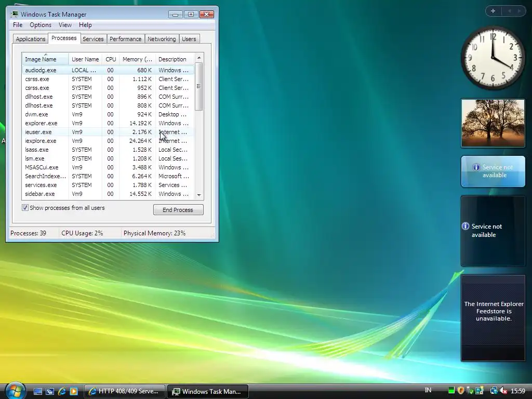
Task: Open the network connection tray icon
Action: [x=494, y=391]
